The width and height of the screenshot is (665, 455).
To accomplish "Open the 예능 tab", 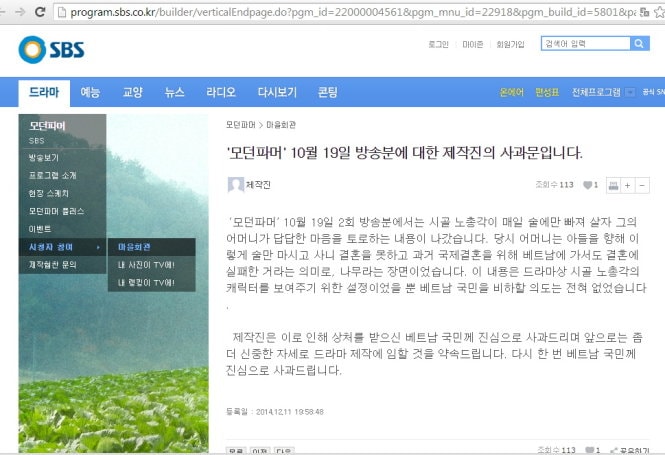I will point(90,92).
